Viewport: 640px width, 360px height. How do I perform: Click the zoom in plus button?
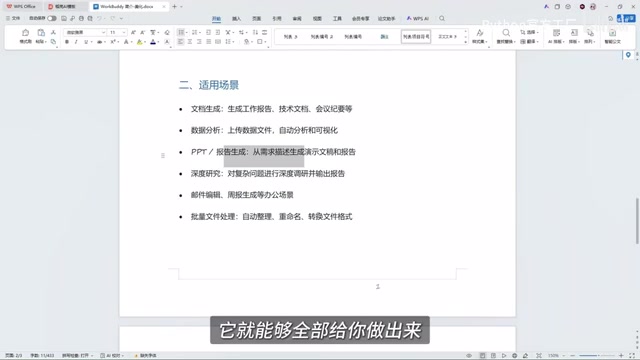tap(621, 356)
